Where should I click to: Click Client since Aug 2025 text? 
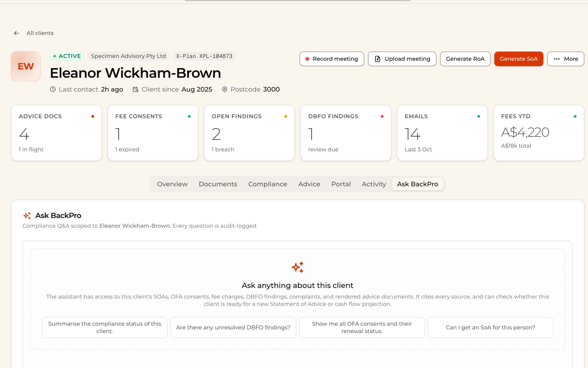point(177,89)
